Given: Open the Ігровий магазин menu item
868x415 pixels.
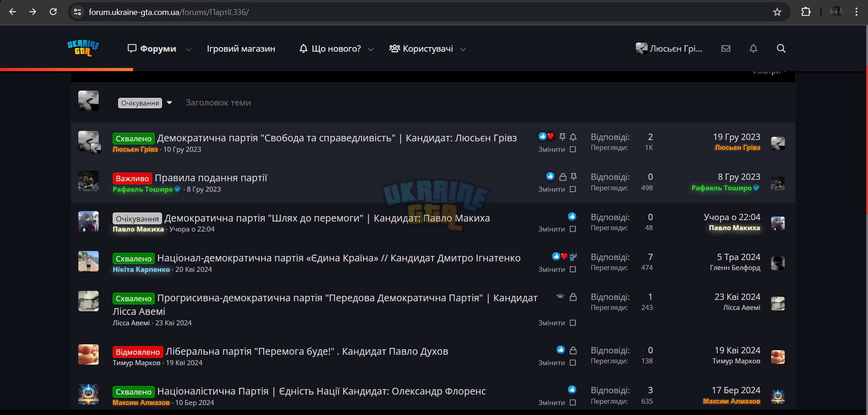Looking at the screenshot, I should (x=241, y=48).
